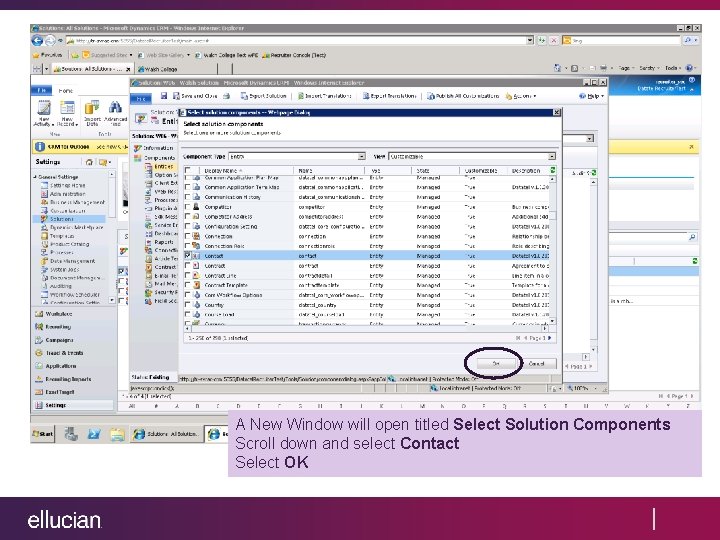Screen dimensions: 720x540
Task: Select the Home ribbon tab
Action: (66, 91)
